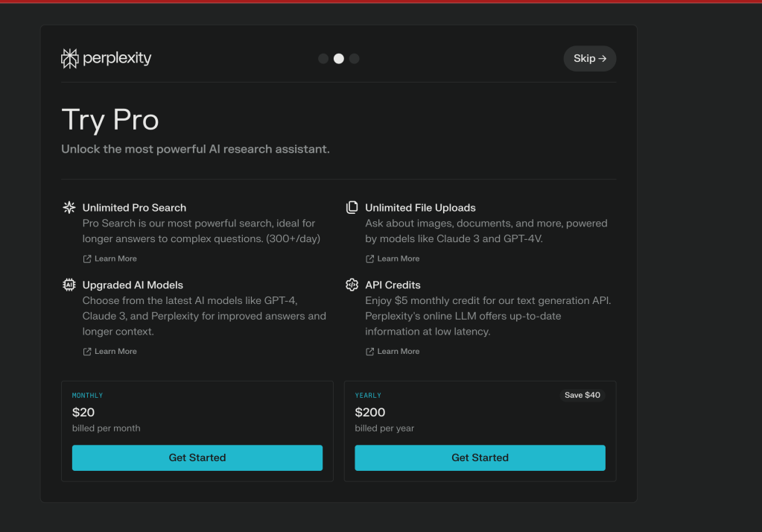Click the Unlimited File Uploads documents icon
Screen dimensions: 762x532
coord(352,207)
